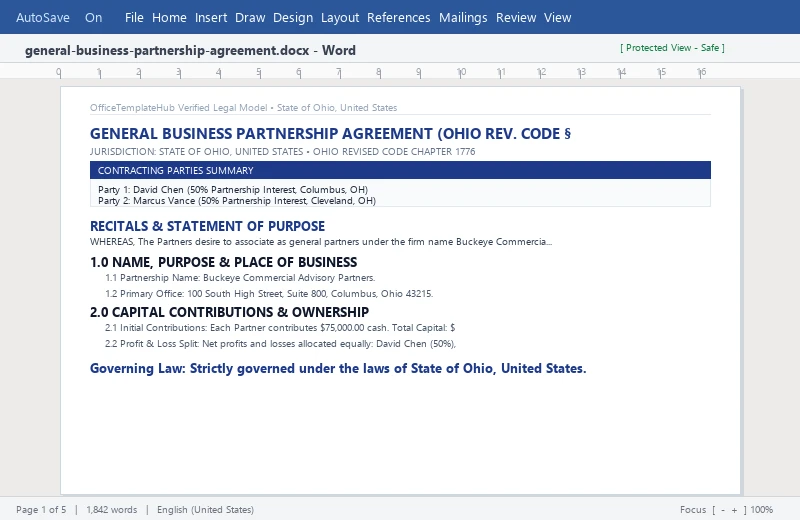Click the JURISDICTION: STATE OF OHIO line
800x520 pixels.
point(283,152)
